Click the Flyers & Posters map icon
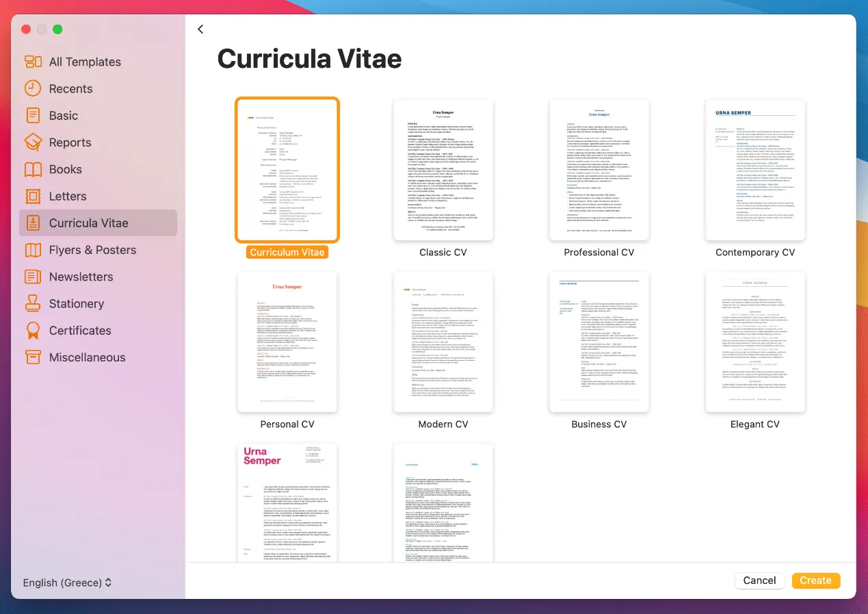This screenshot has height=614, width=868. click(33, 250)
